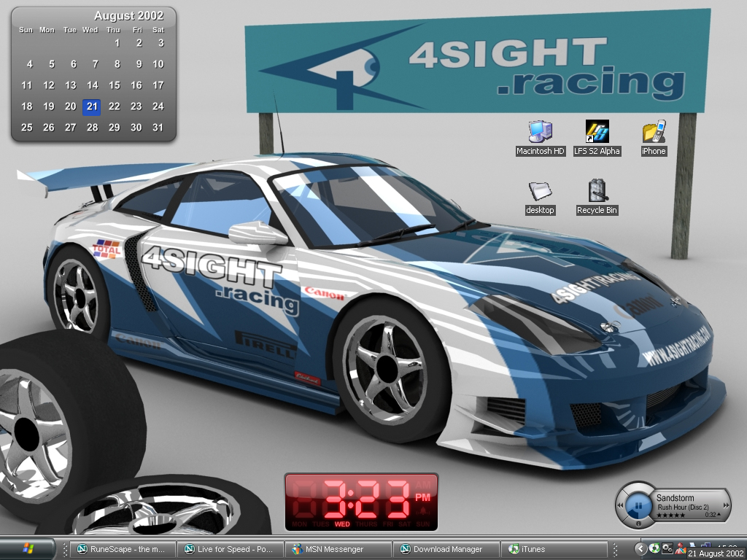Image resolution: width=747 pixels, height=560 pixels.
Task: Click the Windows Start button
Action: tap(28, 549)
